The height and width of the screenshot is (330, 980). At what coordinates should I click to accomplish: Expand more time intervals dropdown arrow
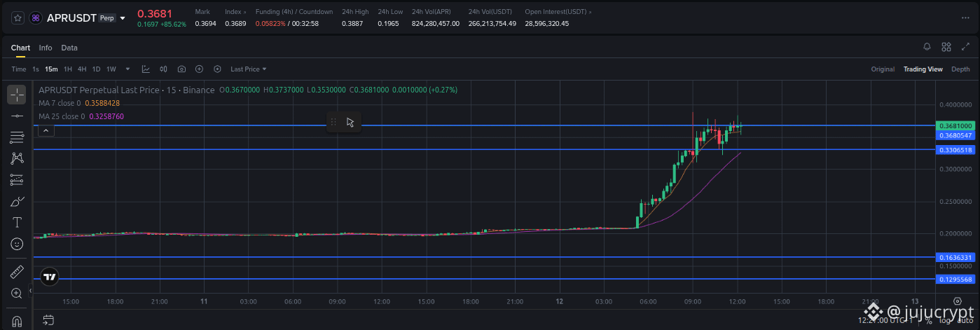(x=127, y=69)
